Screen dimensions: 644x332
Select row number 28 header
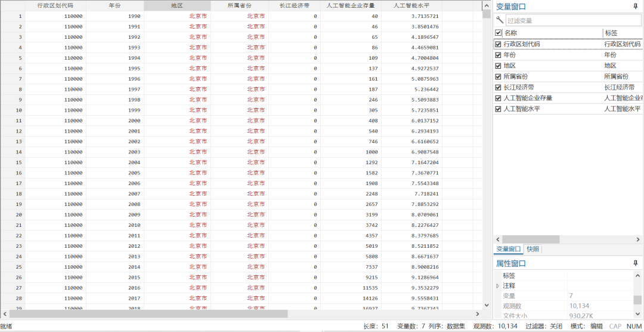[13, 299]
